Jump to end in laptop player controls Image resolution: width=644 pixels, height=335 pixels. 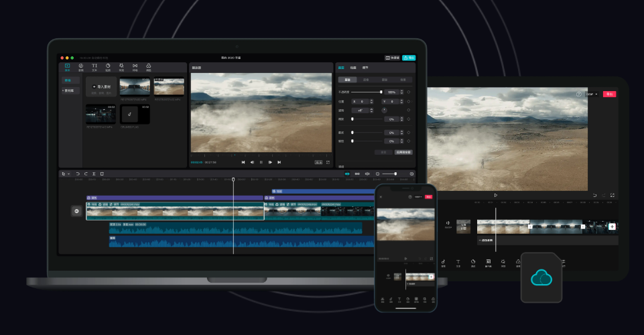[x=279, y=163]
